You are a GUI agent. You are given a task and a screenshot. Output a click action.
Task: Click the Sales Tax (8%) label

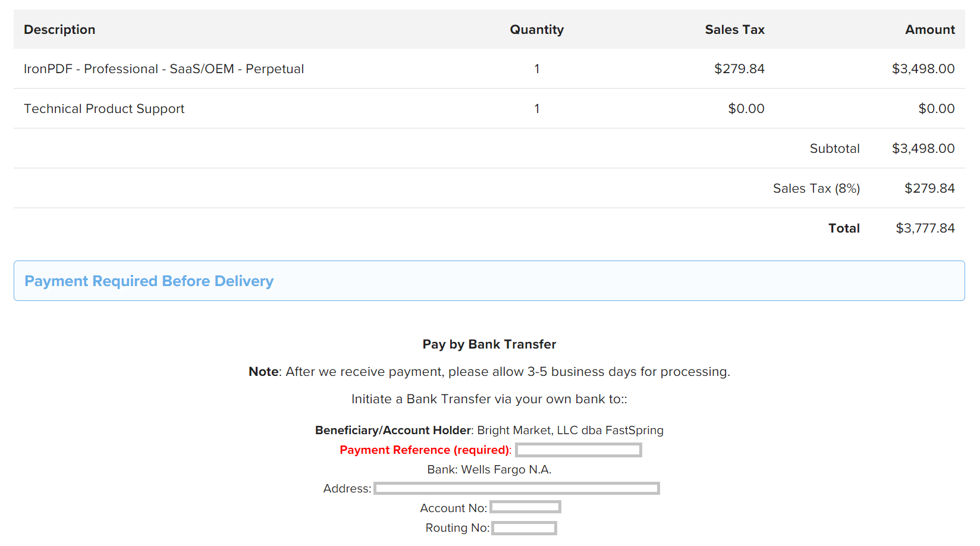point(816,189)
